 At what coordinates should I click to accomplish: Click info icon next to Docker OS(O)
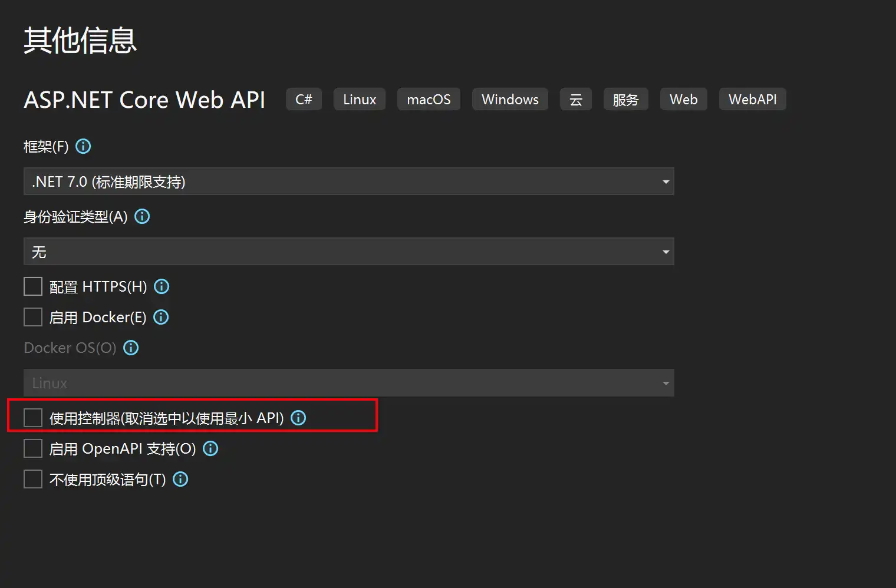pos(131,348)
